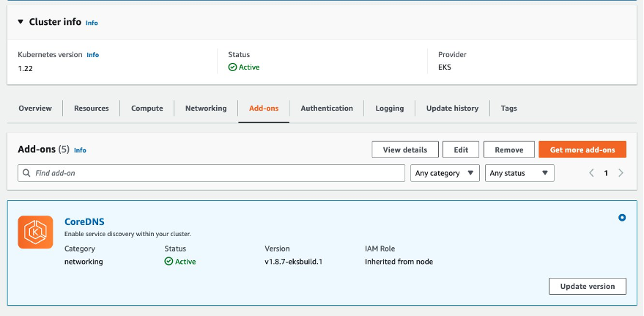
Task: Open the Any status dropdown
Action: [519, 173]
